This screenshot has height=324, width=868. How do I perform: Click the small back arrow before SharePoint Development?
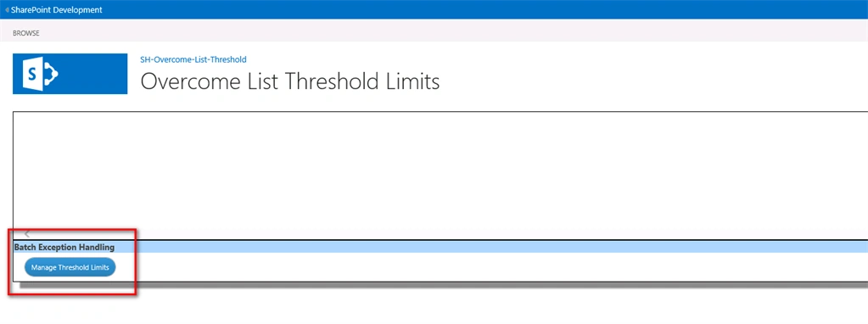pyautogui.click(x=7, y=10)
